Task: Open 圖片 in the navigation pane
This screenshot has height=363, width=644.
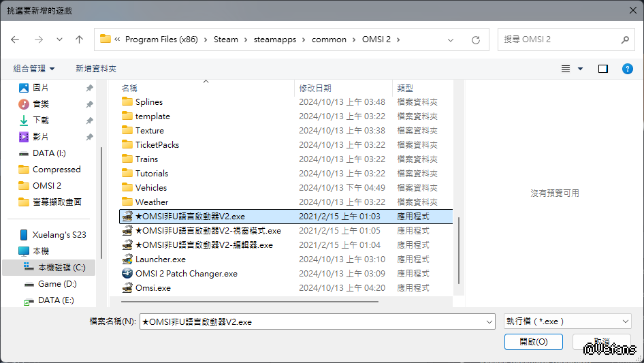Action: tap(41, 88)
